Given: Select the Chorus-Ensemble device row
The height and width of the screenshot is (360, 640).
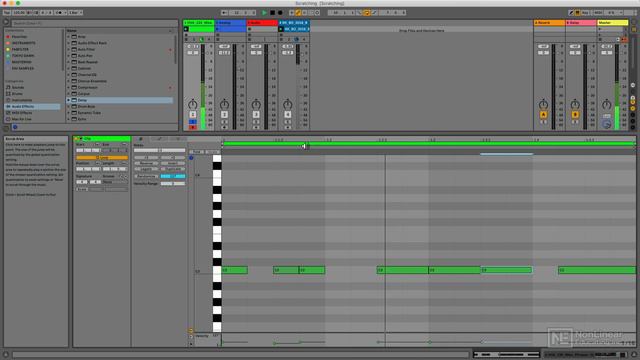Looking at the screenshot, I should tap(120, 81).
